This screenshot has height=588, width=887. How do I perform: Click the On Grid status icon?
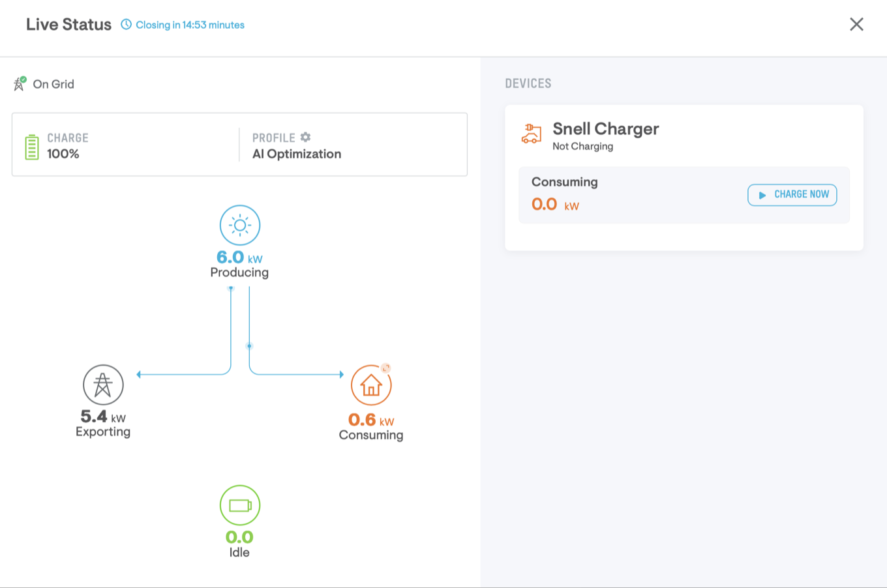[20, 83]
